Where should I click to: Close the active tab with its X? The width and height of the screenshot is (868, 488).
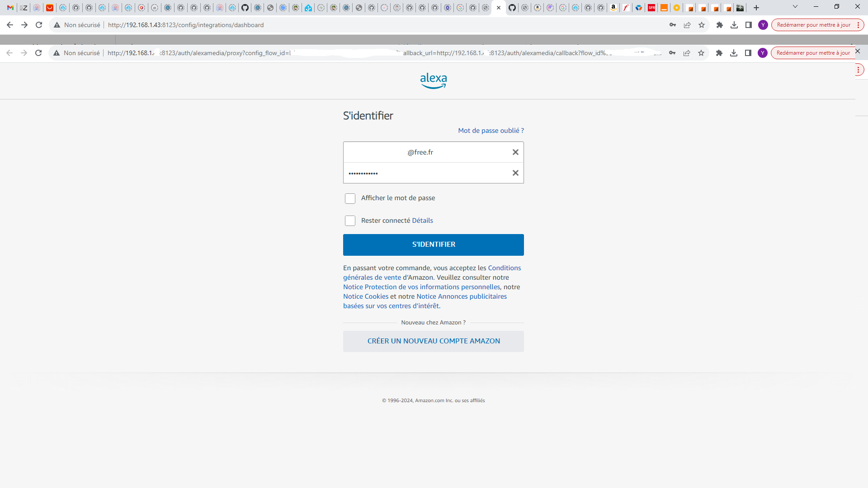point(499,8)
